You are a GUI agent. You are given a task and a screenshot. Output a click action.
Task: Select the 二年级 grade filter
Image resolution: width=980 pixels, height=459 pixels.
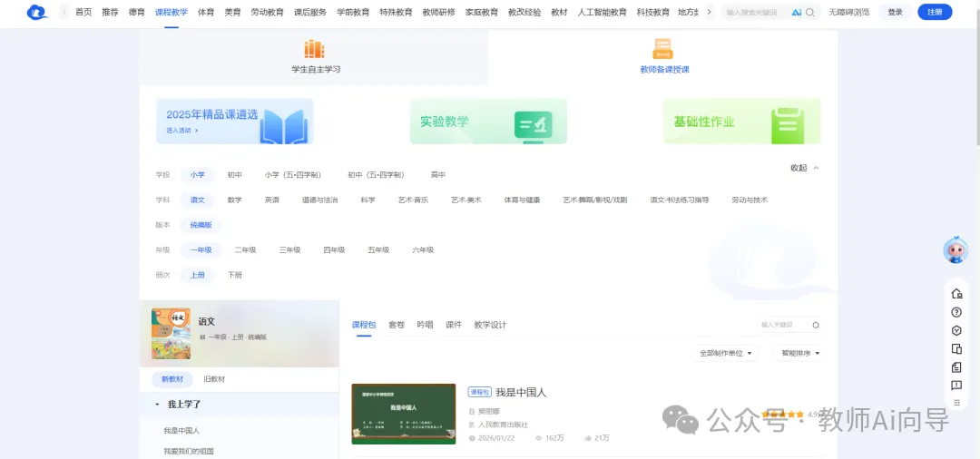pyautogui.click(x=246, y=249)
